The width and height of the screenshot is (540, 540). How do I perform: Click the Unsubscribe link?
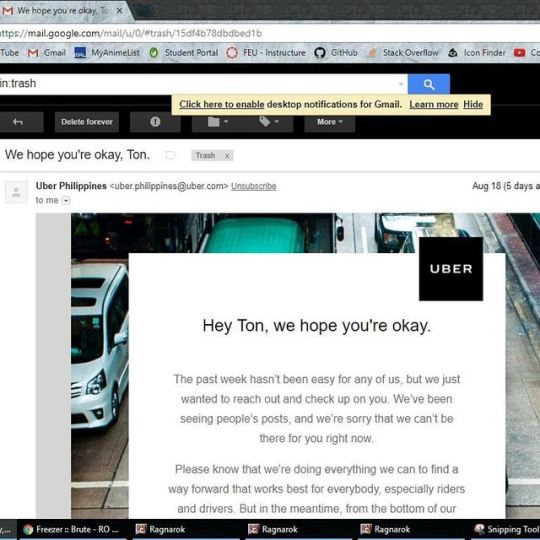[x=253, y=186]
